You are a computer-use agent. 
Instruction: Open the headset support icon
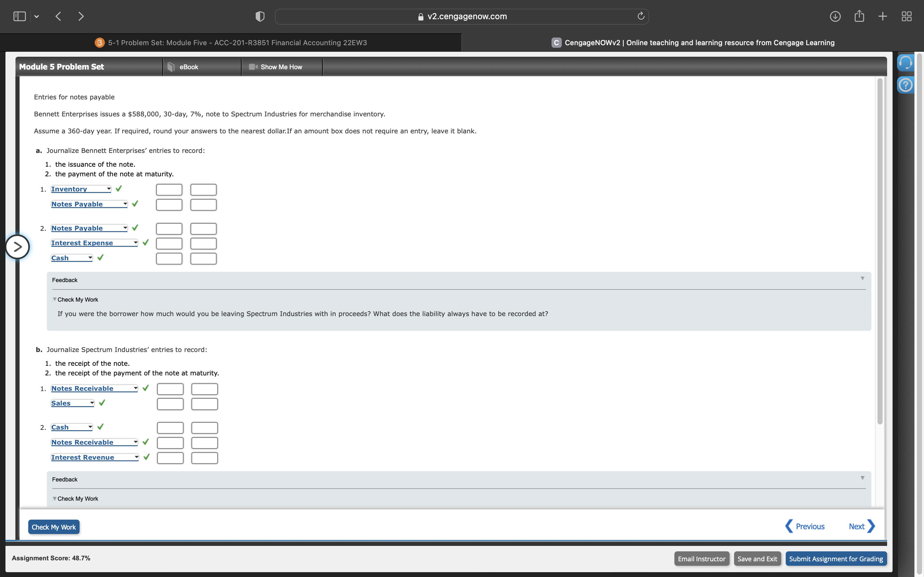point(905,63)
